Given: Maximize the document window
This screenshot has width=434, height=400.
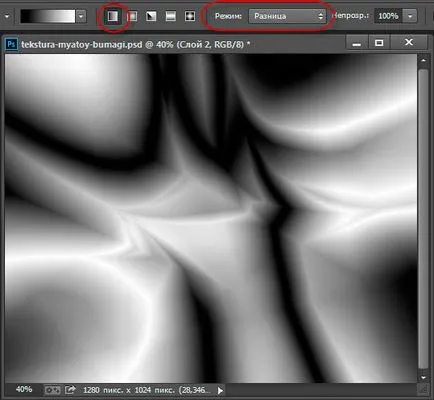Looking at the screenshot, I should (379, 43).
